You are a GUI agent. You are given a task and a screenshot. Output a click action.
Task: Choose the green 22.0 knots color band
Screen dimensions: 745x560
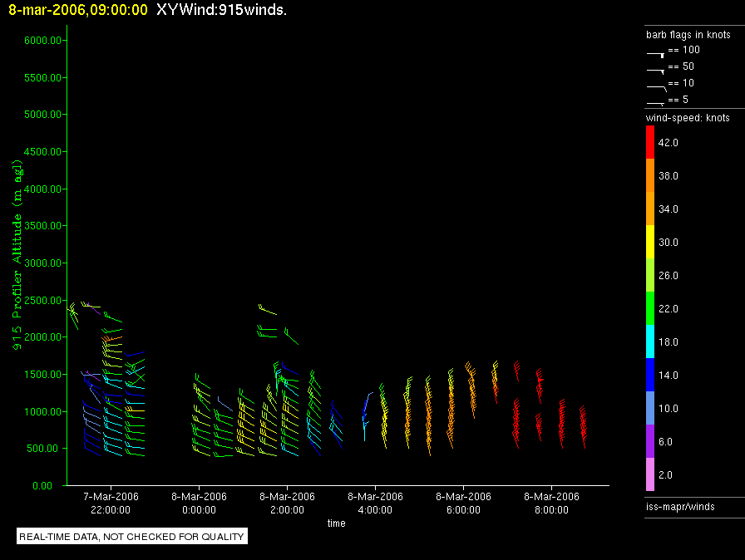click(651, 308)
